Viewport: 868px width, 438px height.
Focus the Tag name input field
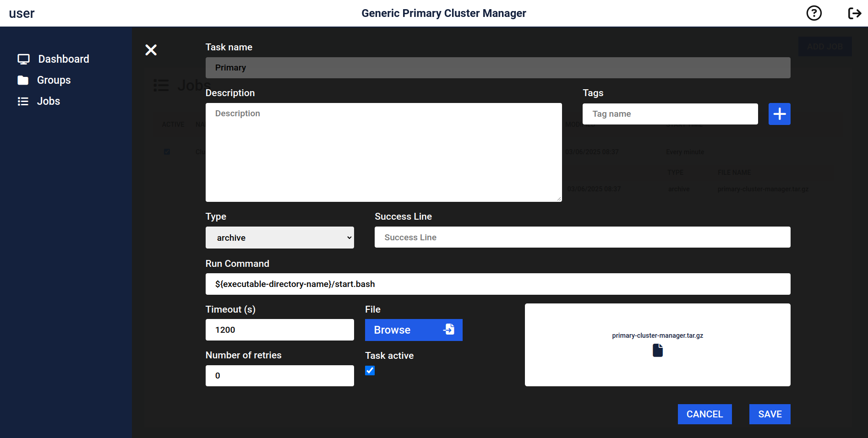coord(670,114)
